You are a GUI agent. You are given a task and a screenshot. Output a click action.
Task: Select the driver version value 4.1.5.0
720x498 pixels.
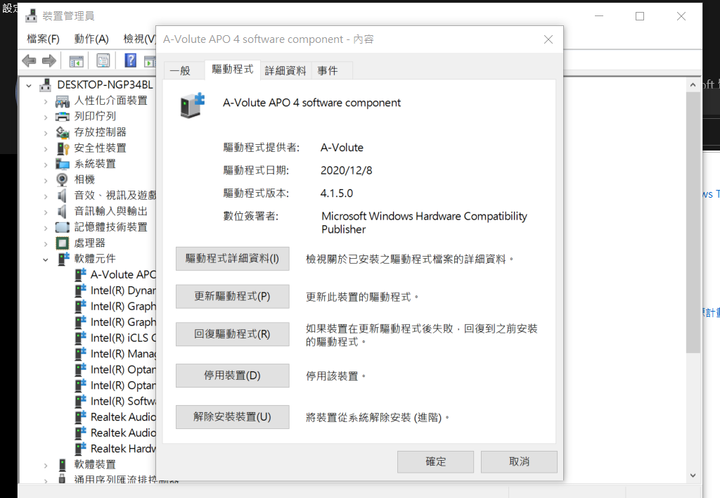click(x=337, y=193)
